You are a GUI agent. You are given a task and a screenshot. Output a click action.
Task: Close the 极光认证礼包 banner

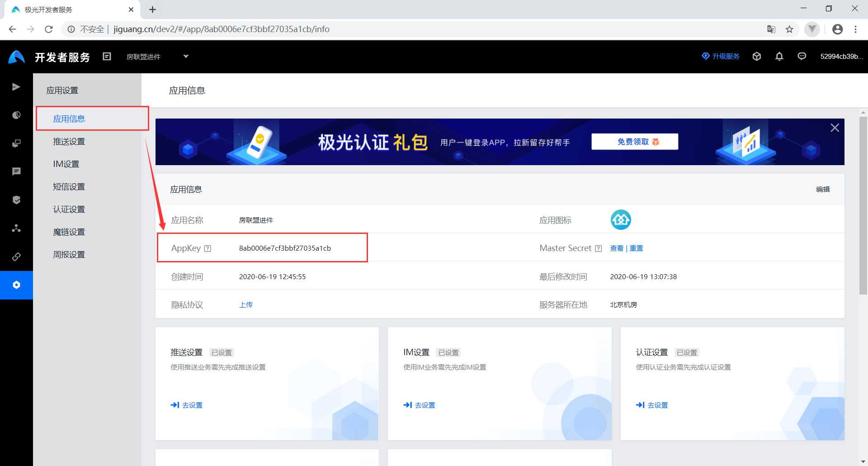pos(835,128)
